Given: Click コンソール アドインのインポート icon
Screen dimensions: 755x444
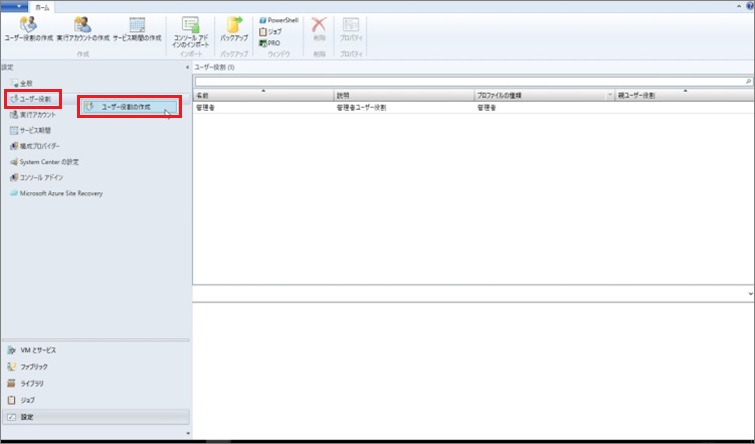Looking at the screenshot, I should (x=190, y=26).
